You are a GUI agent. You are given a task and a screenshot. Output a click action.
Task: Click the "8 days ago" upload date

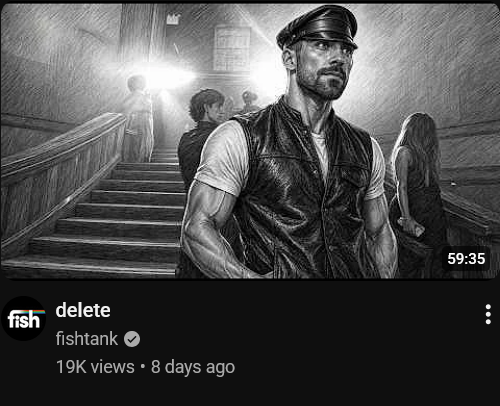click(x=193, y=367)
